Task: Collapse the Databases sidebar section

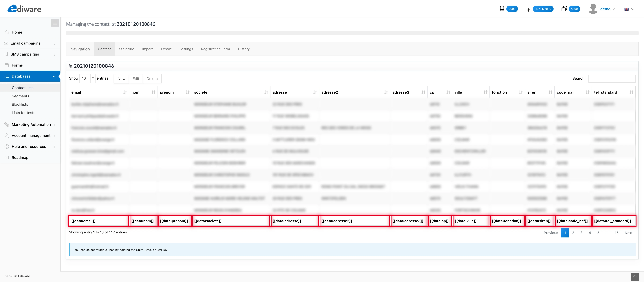Action: coord(54,76)
